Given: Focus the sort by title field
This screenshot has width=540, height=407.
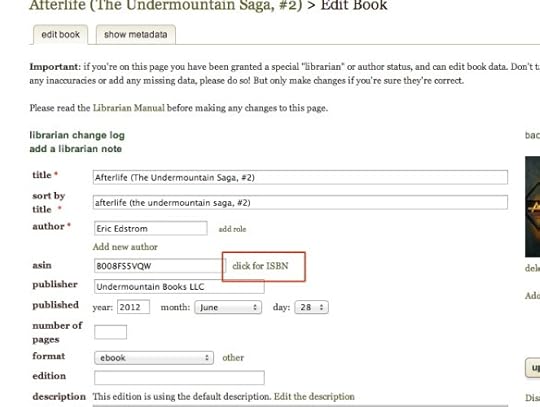Looking at the screenshot, I should pos(300,202).
